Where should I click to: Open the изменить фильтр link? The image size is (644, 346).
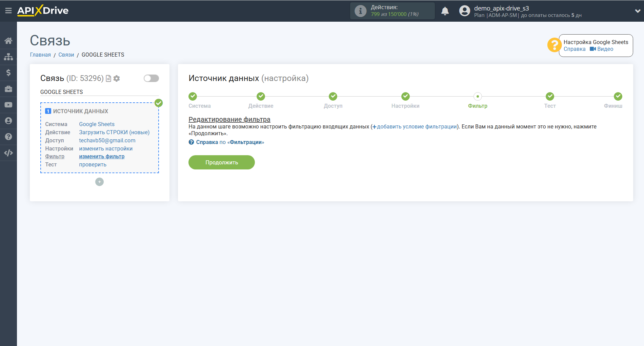[x=102, y=156]
